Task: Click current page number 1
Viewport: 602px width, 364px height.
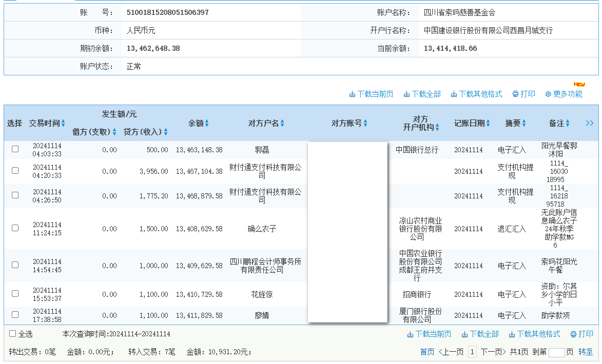Action: 472,352
